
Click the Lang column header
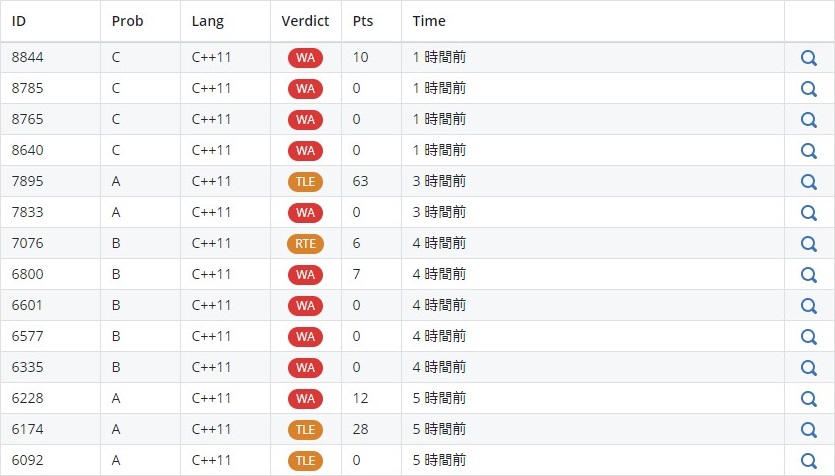pyautogui.click(x=208, y=21)
